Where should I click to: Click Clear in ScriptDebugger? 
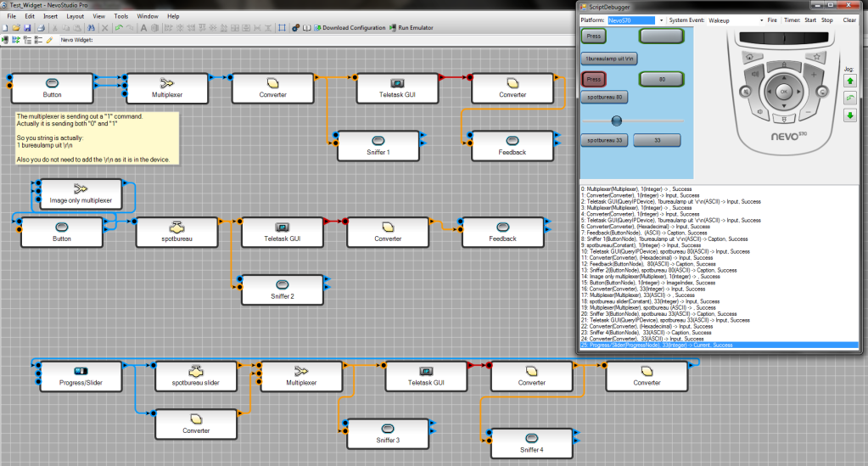[x=849, y=20]
